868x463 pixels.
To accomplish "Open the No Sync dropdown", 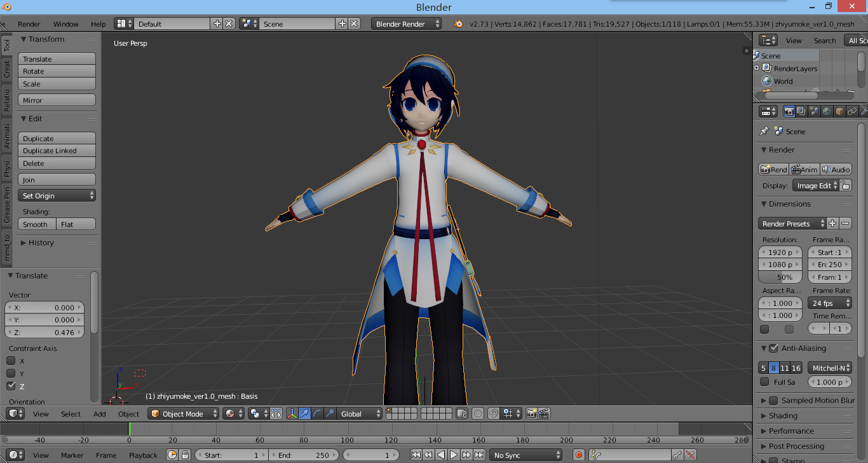I will (x=526, y=455).
